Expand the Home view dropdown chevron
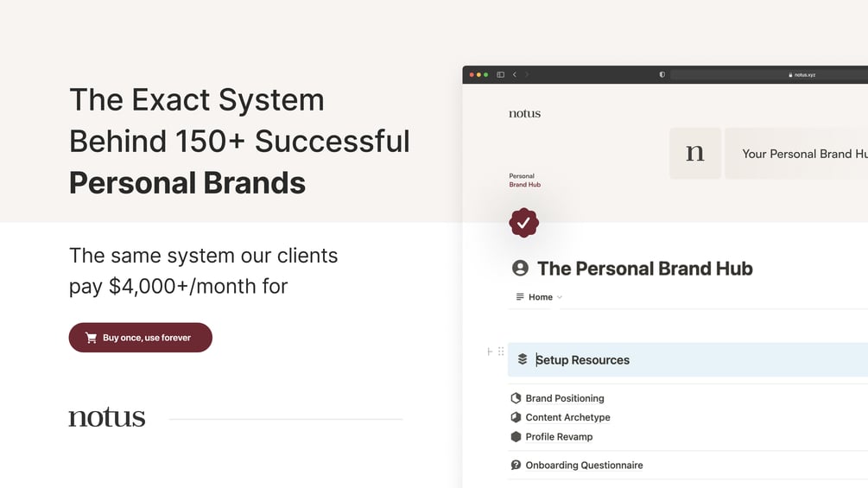 coord(560,297)
